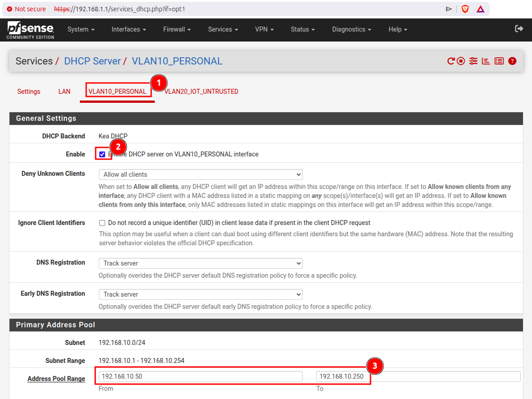532x399 pixels.
Task: Click the Services breadcrumb text
Action: 34,61
